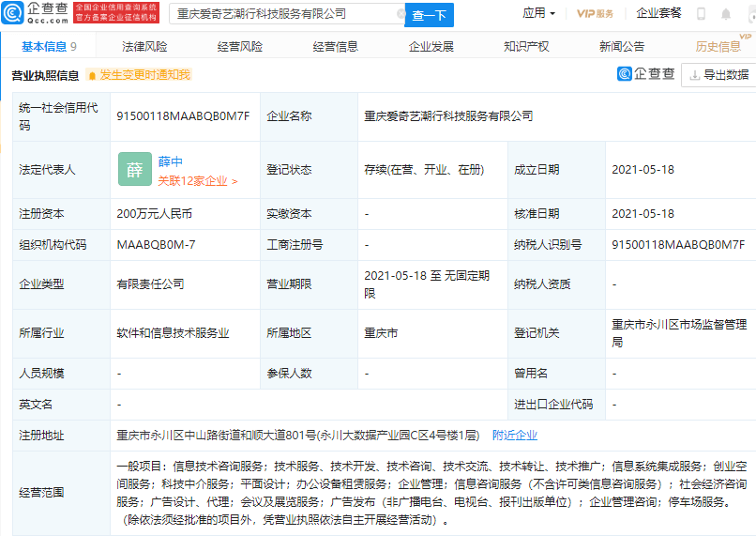
Task: Open the mobile phone icon in header
Action: click(701, 14)
